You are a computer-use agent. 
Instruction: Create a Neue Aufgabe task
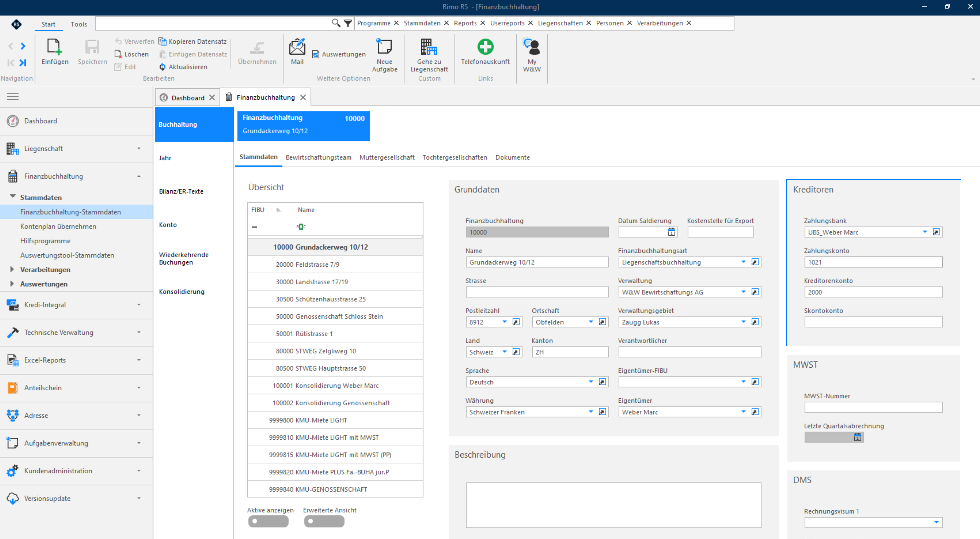(x=384, y=55)
